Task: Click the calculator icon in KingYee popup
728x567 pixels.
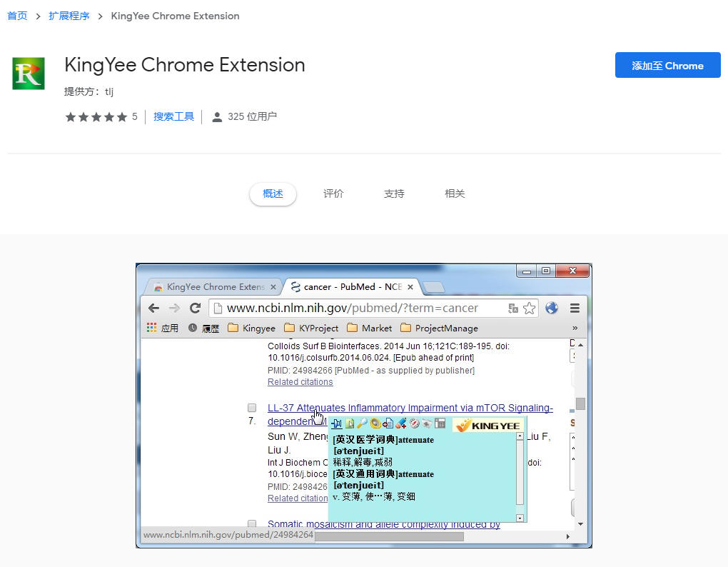Action: tap(440, 423)
